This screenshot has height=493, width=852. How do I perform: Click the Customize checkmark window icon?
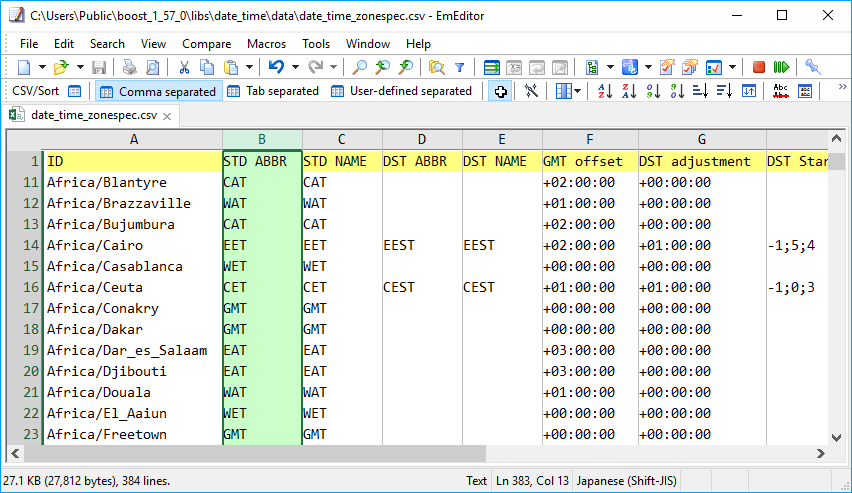coord(714,67)
